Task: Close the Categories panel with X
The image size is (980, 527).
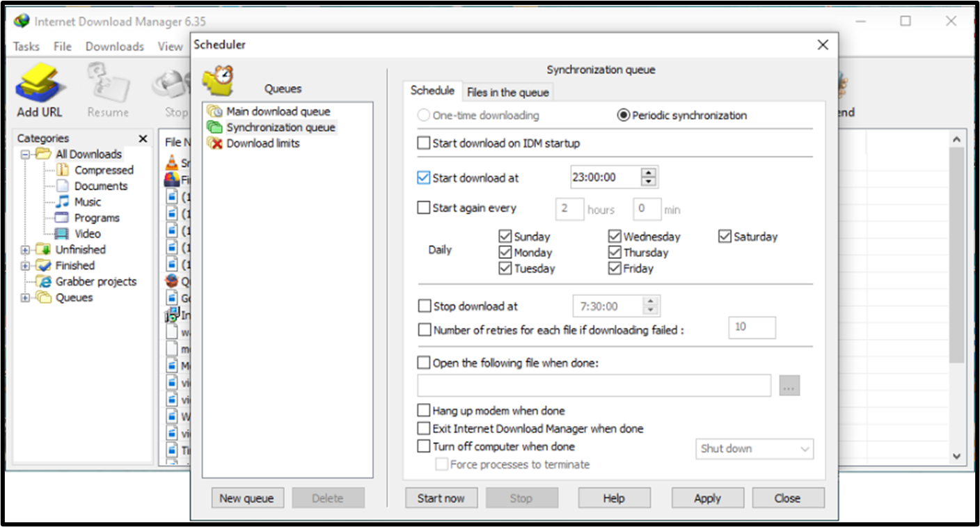Action: click(143, 139)
